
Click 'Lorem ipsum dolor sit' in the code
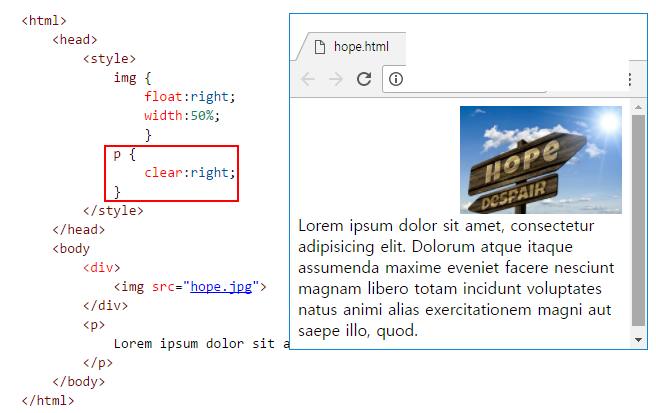coord(194,344)
